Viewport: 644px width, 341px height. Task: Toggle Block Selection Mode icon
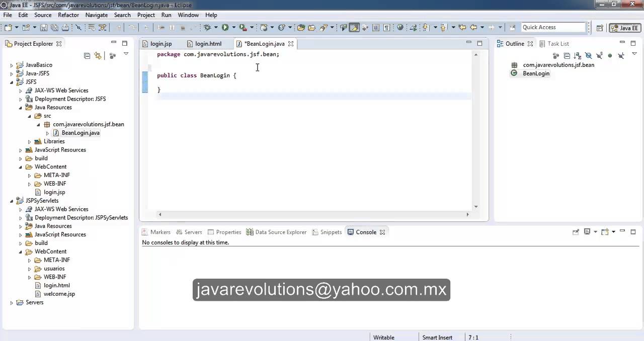pyautogui.click(x=375, y=28)
